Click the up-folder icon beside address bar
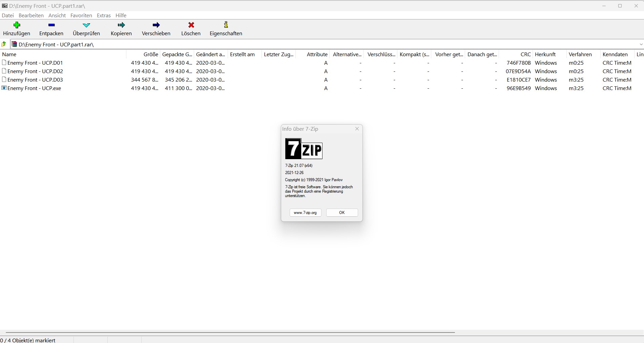 click(x=4, y=44)
